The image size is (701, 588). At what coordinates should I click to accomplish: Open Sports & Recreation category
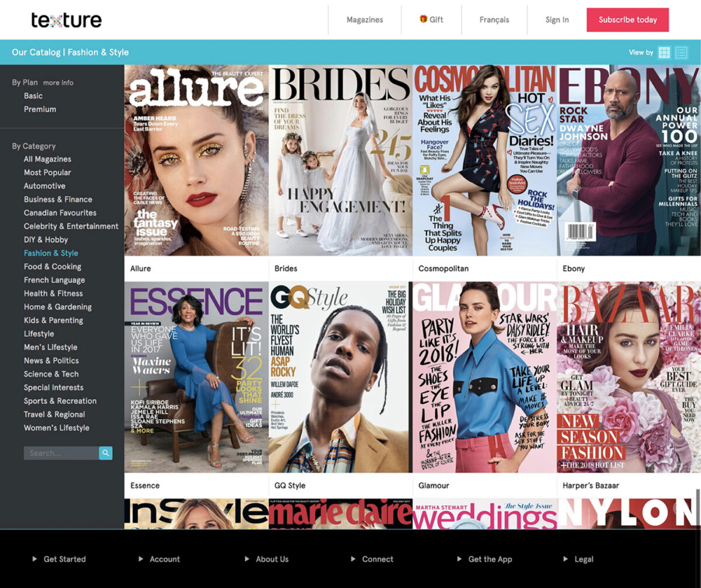(60, 401)
